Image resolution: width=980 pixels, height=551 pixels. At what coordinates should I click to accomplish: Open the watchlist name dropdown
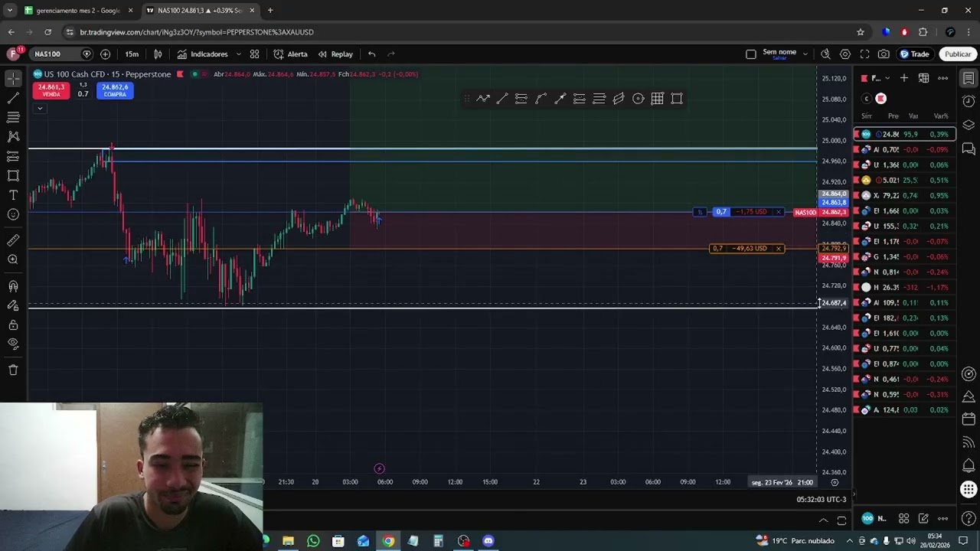tap(877, 78)
